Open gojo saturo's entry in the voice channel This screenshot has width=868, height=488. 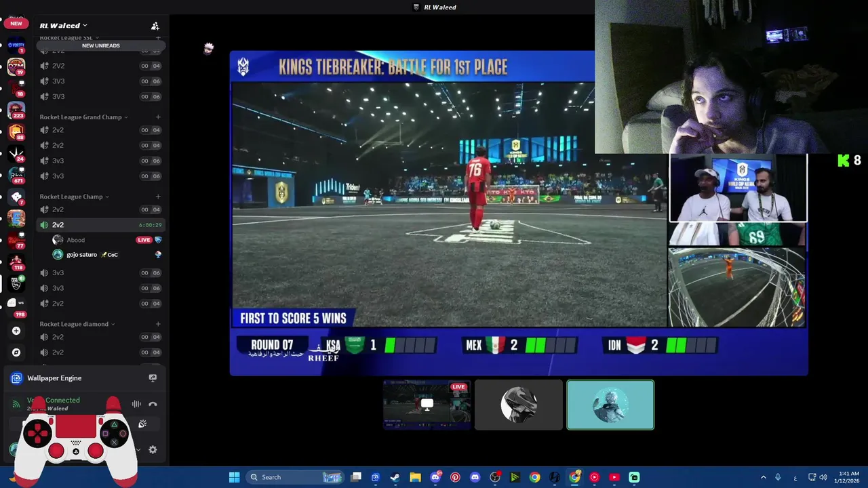point(106,255)
